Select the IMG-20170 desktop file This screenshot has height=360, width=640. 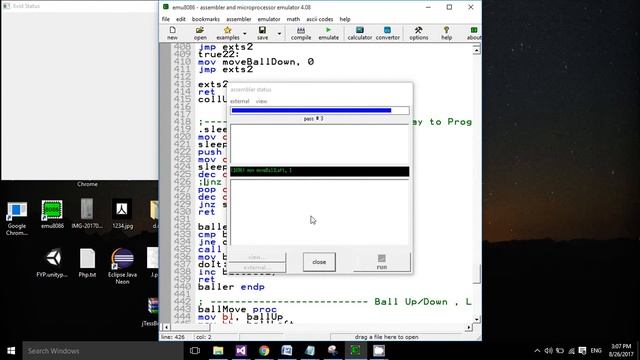coord(87,213)
